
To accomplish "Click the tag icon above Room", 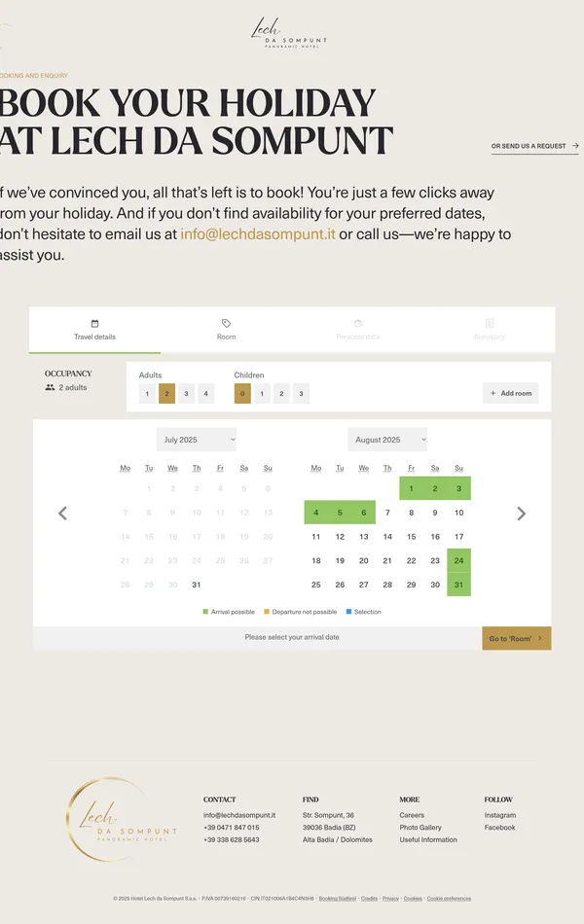I will [226, 323].
